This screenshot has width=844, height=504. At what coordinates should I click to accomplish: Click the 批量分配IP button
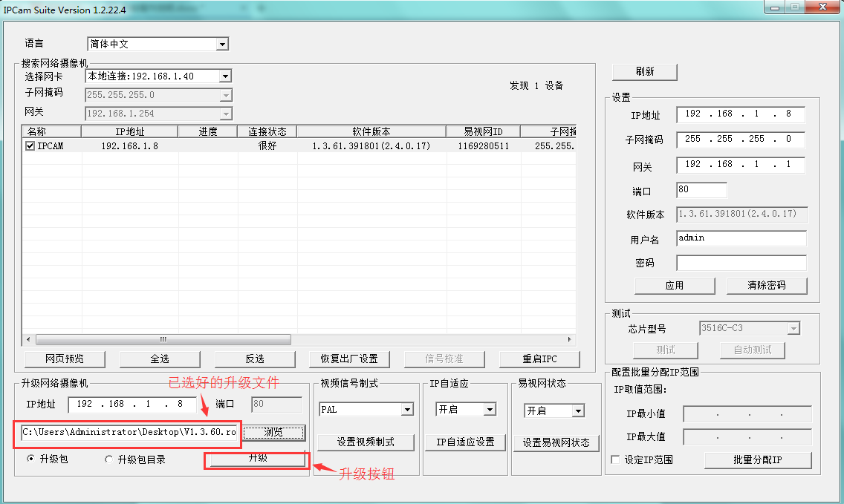pyautogui.click(x=757, y=460)
